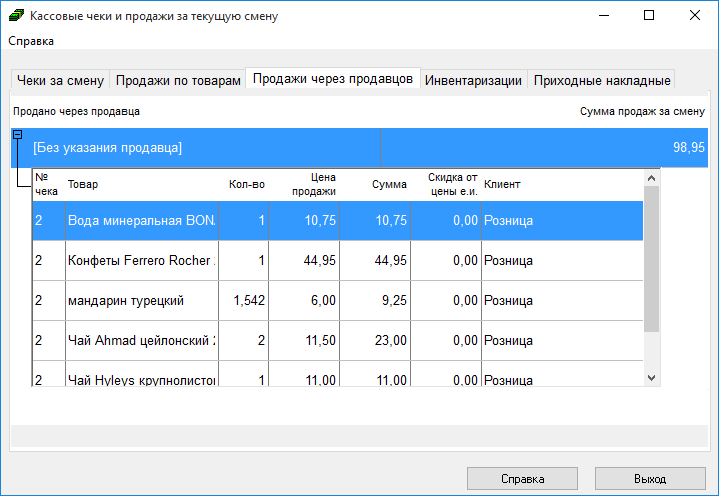This screenshot has height=496, width=719.
Task: Collapse the seller group tree node
Action: pos(17,134)
